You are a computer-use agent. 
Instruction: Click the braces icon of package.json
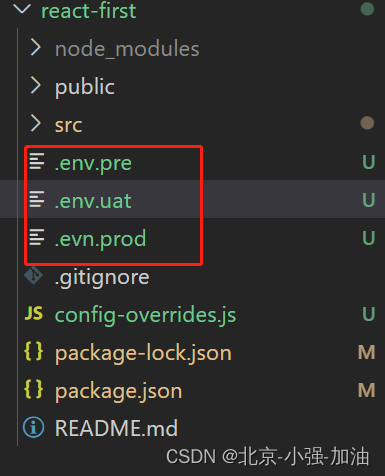pos(34,389)
